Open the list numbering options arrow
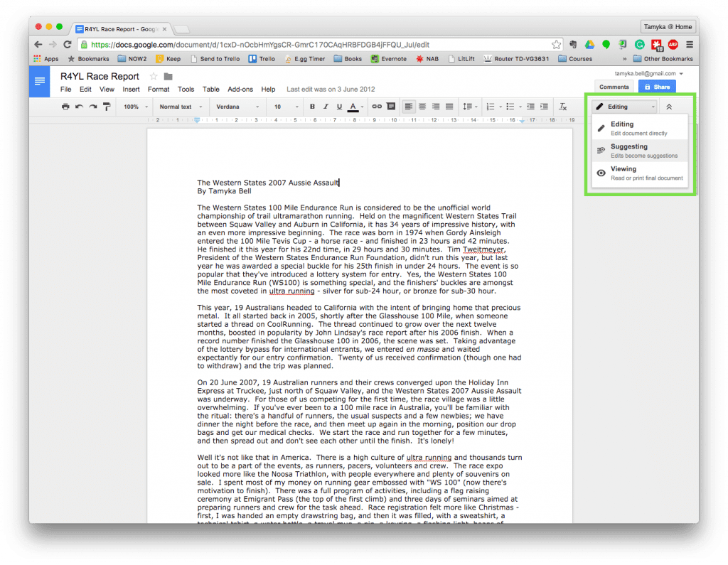This screenshot has height=565, width=728. 500,107
